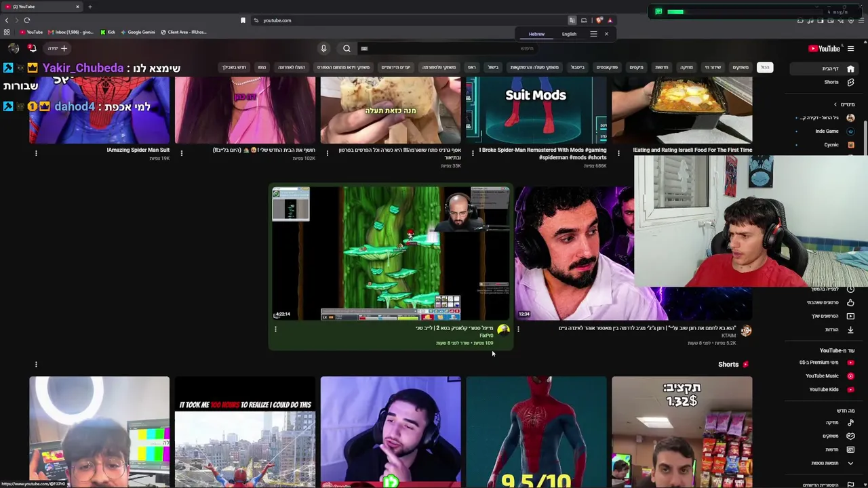Open the יצירה (Create) dropdown
Image resolution: width=868 pixels, height=488 pixels.
[57, 48]
